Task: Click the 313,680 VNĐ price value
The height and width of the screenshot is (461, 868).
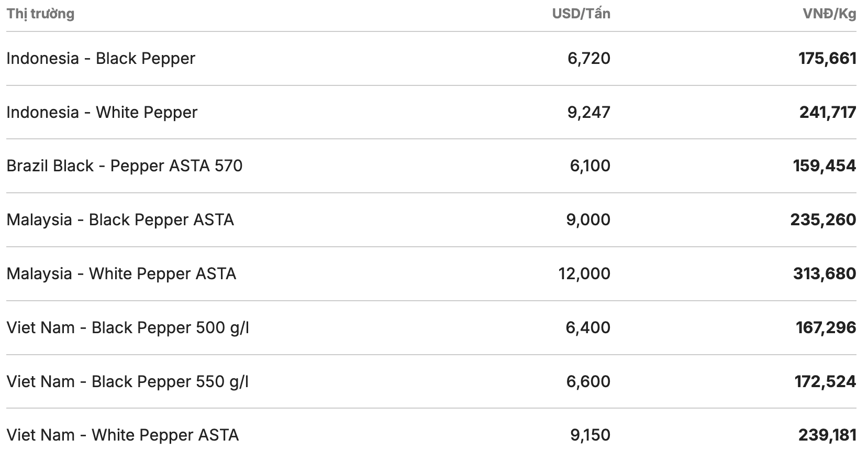Action: 825,273
